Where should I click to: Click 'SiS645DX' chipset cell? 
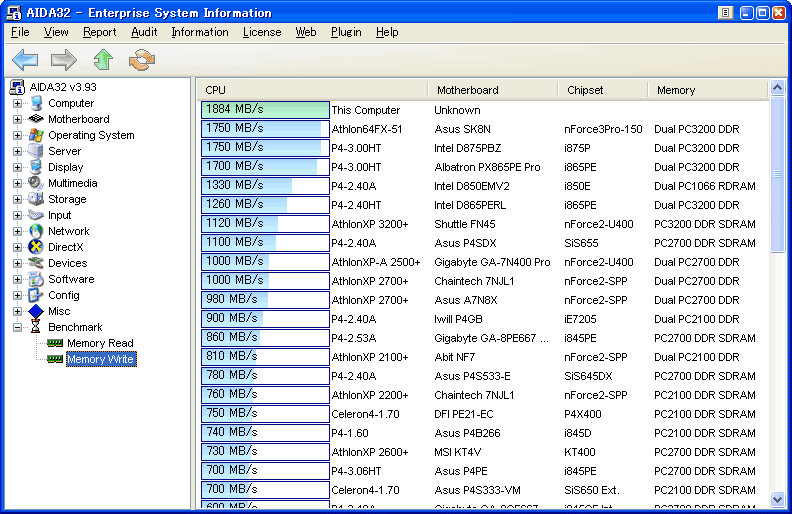coord(588,376)
